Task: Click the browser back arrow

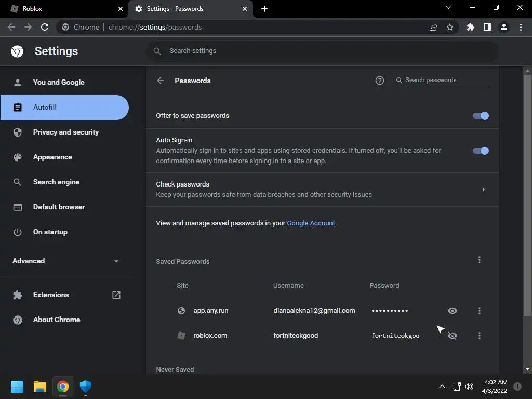Action: 11,27
